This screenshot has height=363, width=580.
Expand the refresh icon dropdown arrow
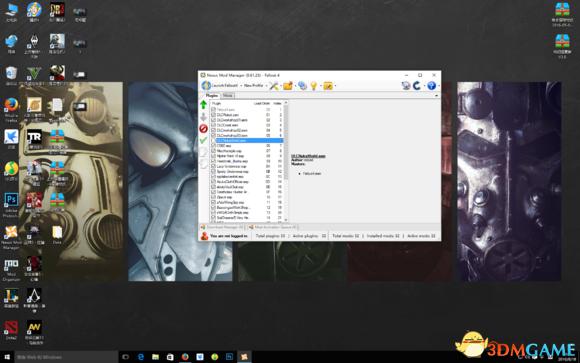point(424,86)
